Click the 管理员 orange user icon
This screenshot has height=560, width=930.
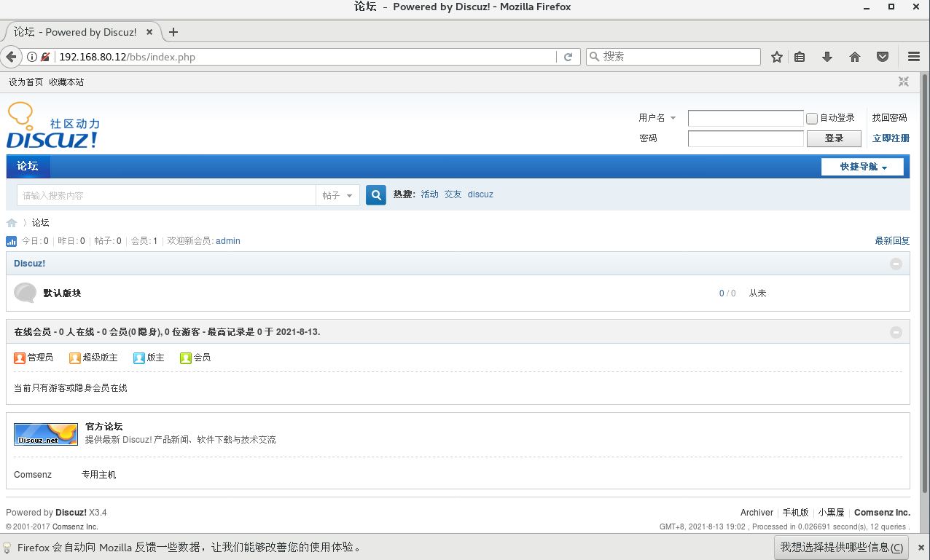[20, 358]
